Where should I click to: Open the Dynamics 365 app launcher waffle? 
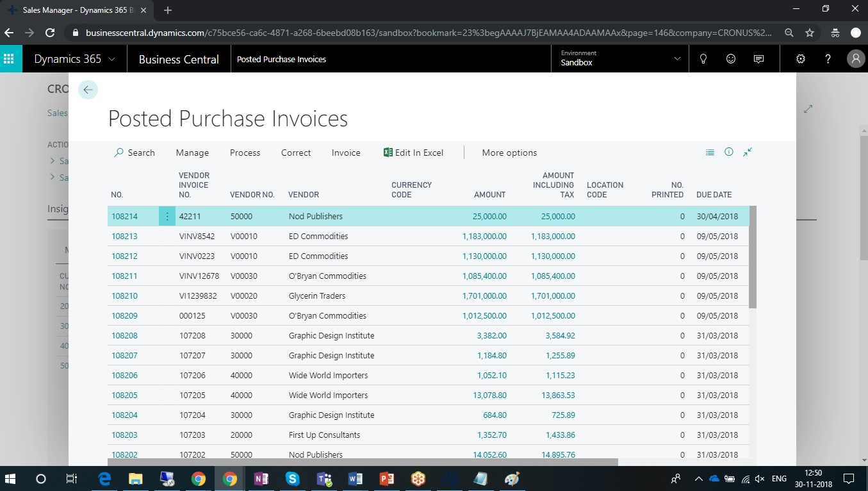tap(9, 59)
